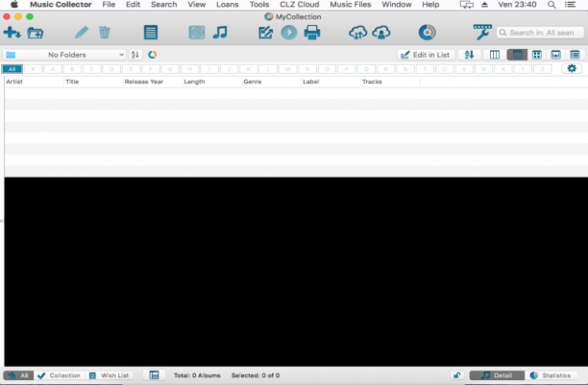This screenshot has width=588, height=385.
Task: Open the gear settings next to alphabet bar
Action: 572,68
